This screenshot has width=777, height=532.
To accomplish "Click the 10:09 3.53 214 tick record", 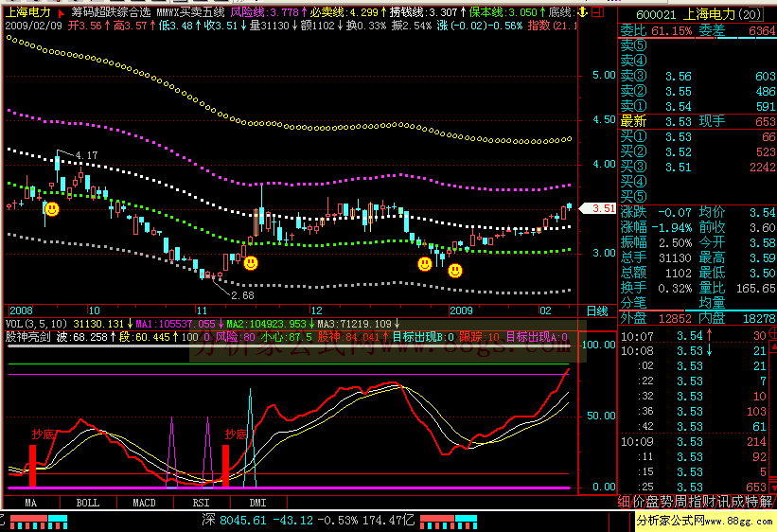I will 694,442.
